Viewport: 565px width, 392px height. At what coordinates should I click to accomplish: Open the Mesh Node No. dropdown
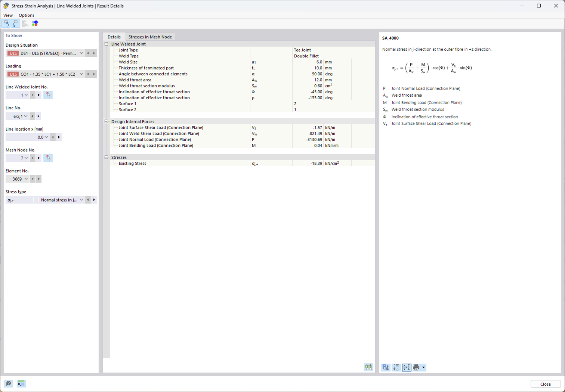pos(26,158)
